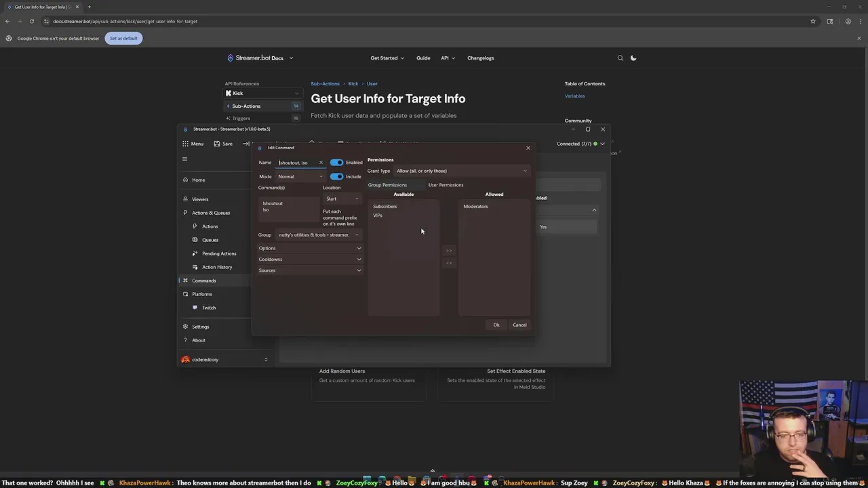Open the Queues sub-item icon
This screenshot has height=488, width=868.
point(195,240)
